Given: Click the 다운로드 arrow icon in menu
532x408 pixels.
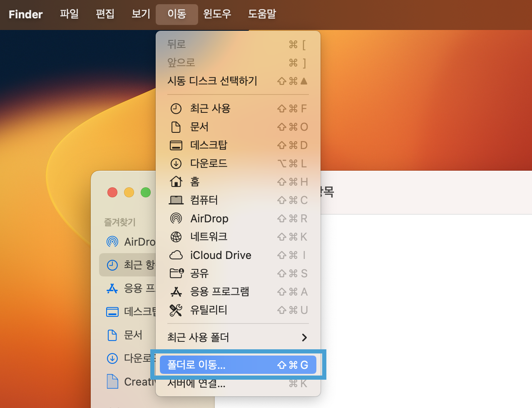Looking at the screenshot, I should [x=176, y=164].
